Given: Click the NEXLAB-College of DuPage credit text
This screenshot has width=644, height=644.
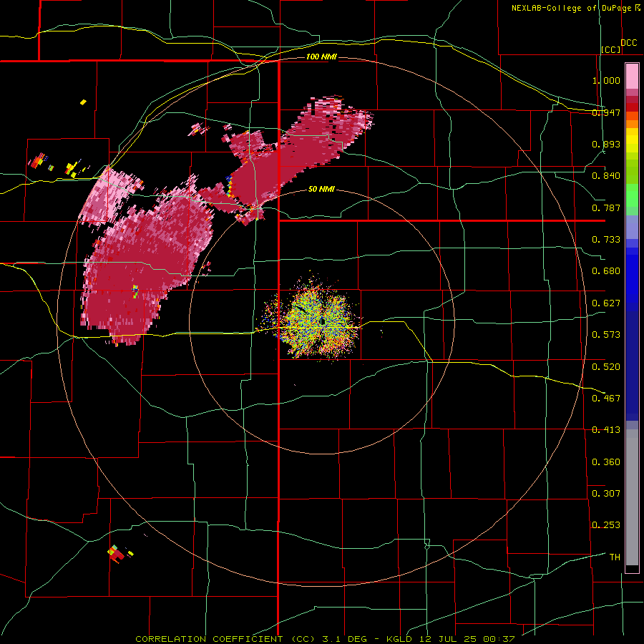Looking at the screenshot, I should [572, 8].
